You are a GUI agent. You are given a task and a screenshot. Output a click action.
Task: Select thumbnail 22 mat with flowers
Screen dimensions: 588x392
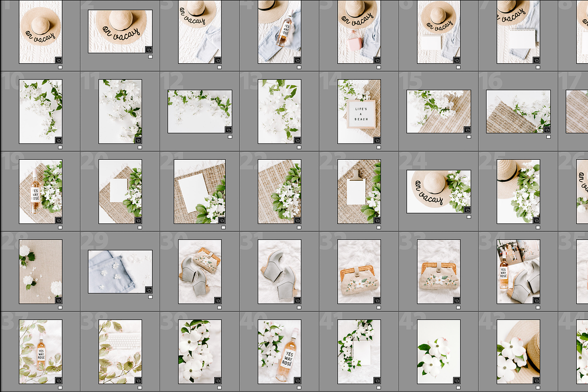click(x=280, y=192)
